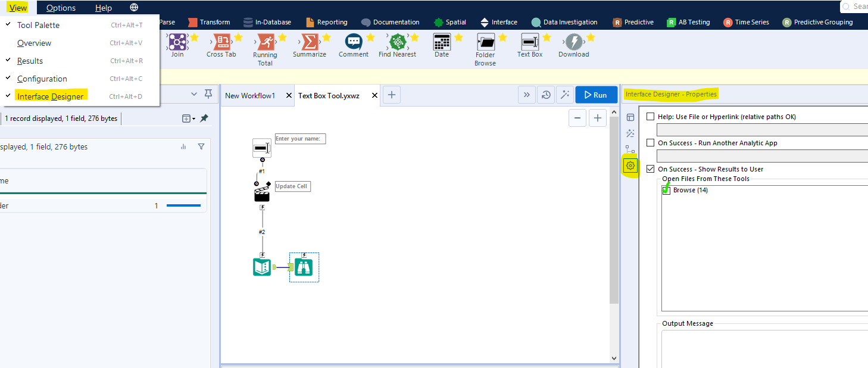Image resolution: width=868 pixels, height=368 pixels.
Task: Open the Options menu
Action: click(x=60, y=8)
